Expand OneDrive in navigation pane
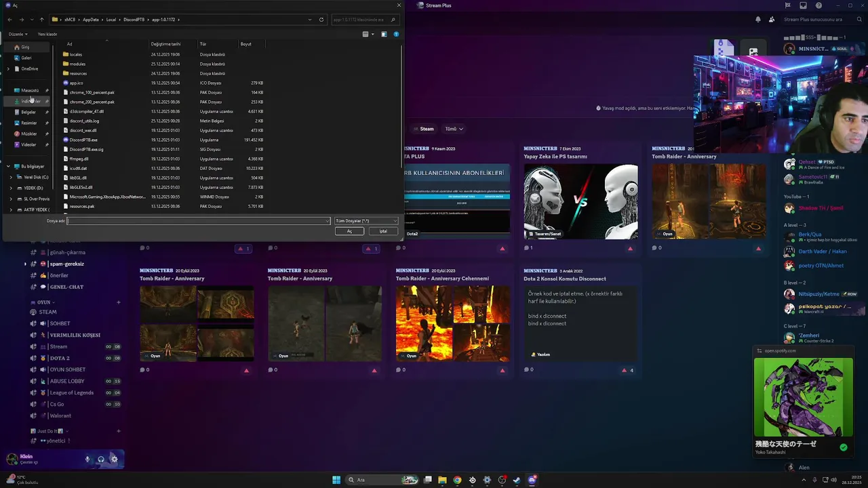This screenshot has width=868, height=488. coord(8,68)
